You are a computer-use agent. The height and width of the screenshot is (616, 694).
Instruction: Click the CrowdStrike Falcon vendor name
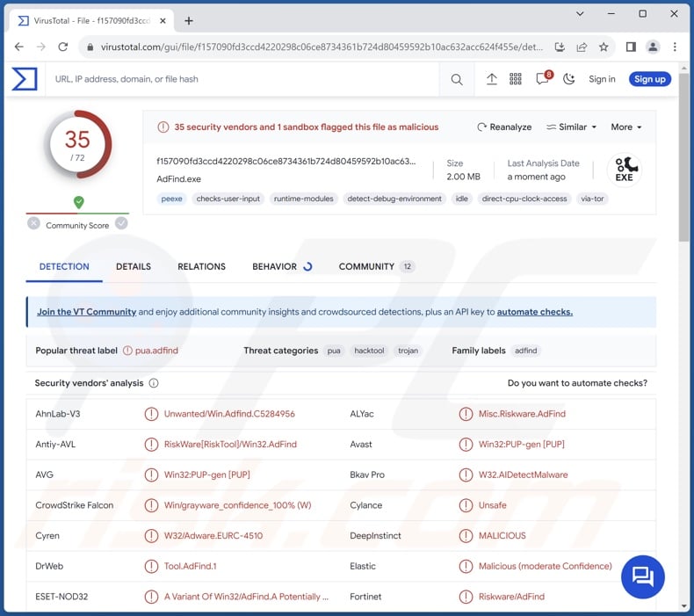75,505
